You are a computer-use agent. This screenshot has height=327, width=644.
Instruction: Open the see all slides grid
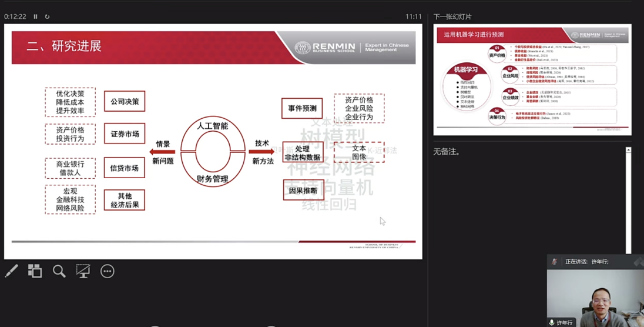click(35, 271)
